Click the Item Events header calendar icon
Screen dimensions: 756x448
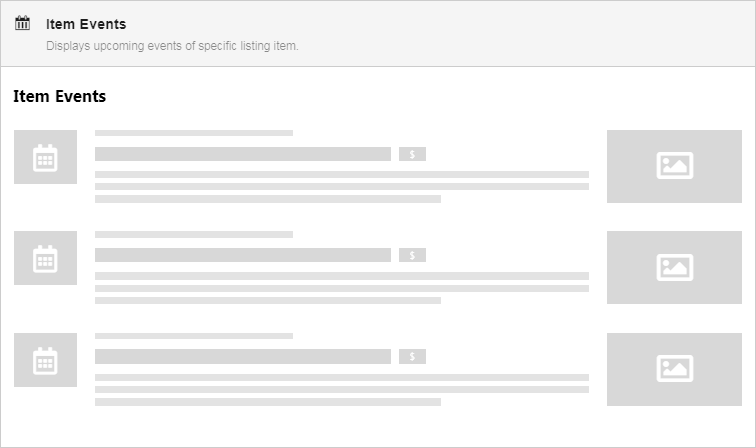click(23, 24)
